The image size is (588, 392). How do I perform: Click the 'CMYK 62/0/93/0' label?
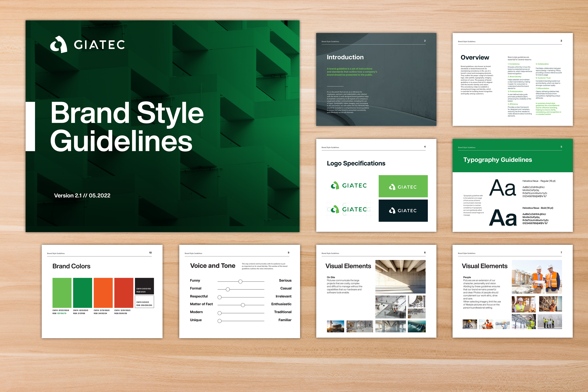click(x=81, y=310)
